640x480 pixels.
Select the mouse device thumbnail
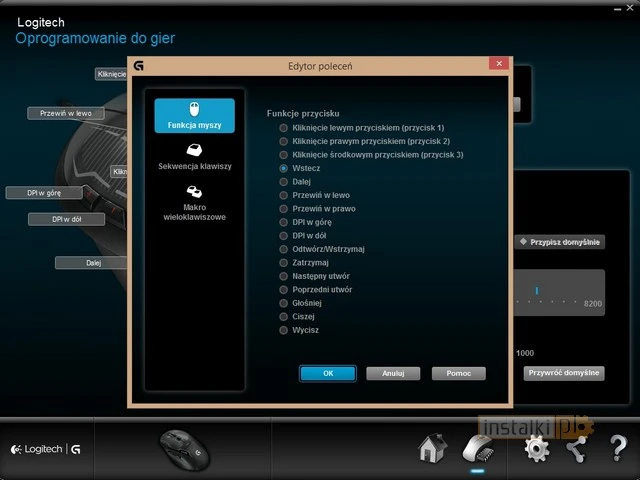point(184,449)
